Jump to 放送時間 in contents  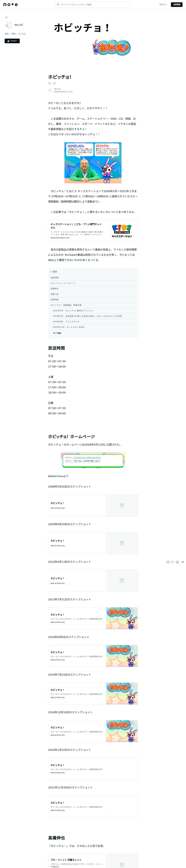pyautogui.click(x=54, y=278)
